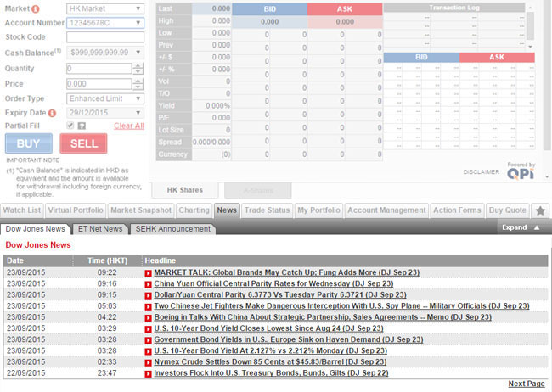Click the Time (HKT) column header

pos(107,260)
